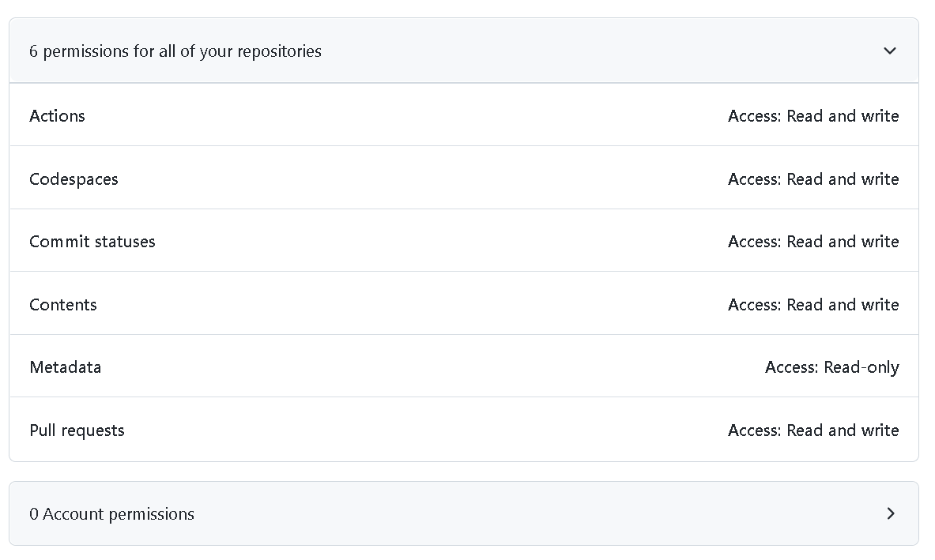Expand the Account permissions chevron arrow
935x560 pixels.
coord(891,513)
